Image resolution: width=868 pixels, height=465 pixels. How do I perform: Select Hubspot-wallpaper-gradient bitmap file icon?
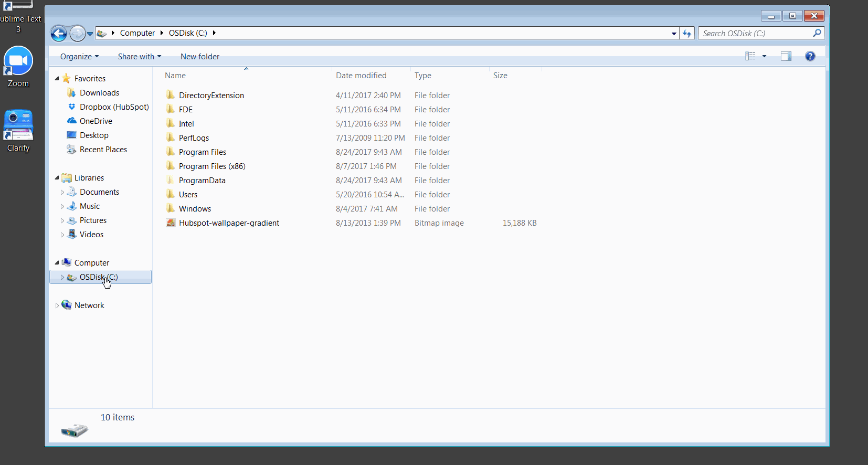[171, 223]
